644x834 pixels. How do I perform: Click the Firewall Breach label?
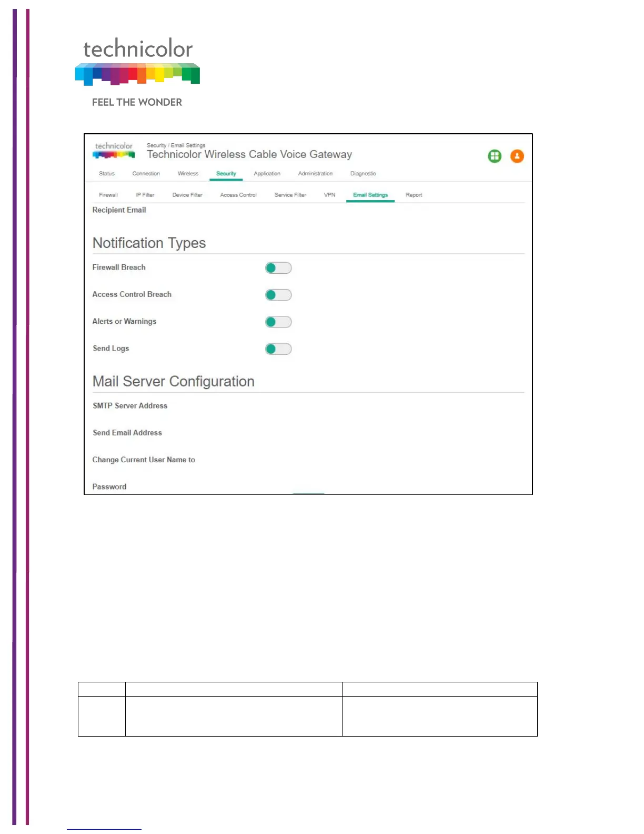point(119,267)
